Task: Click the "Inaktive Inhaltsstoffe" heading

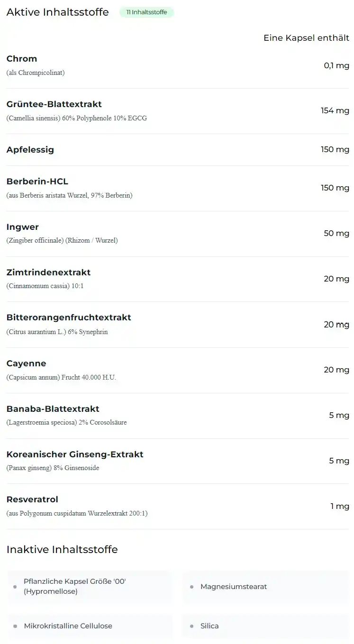Action: [x=62, y=550]
